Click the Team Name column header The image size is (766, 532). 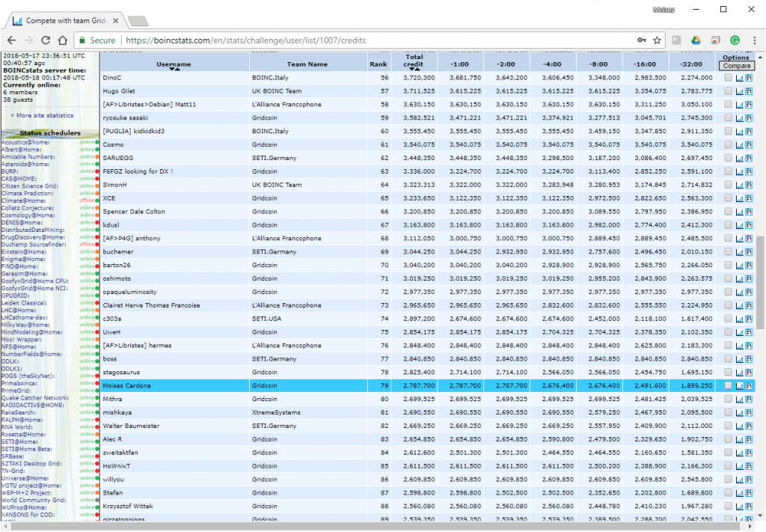pos(307,64)
